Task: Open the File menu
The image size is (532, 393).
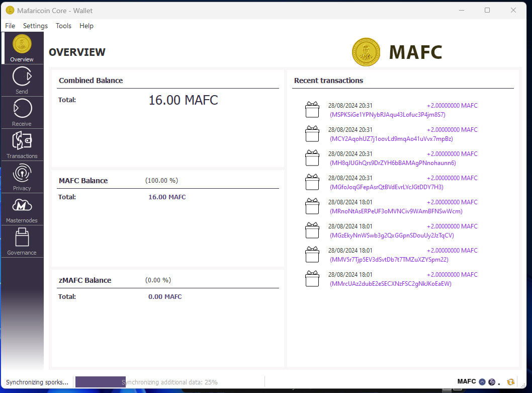Action: point(10,26)
